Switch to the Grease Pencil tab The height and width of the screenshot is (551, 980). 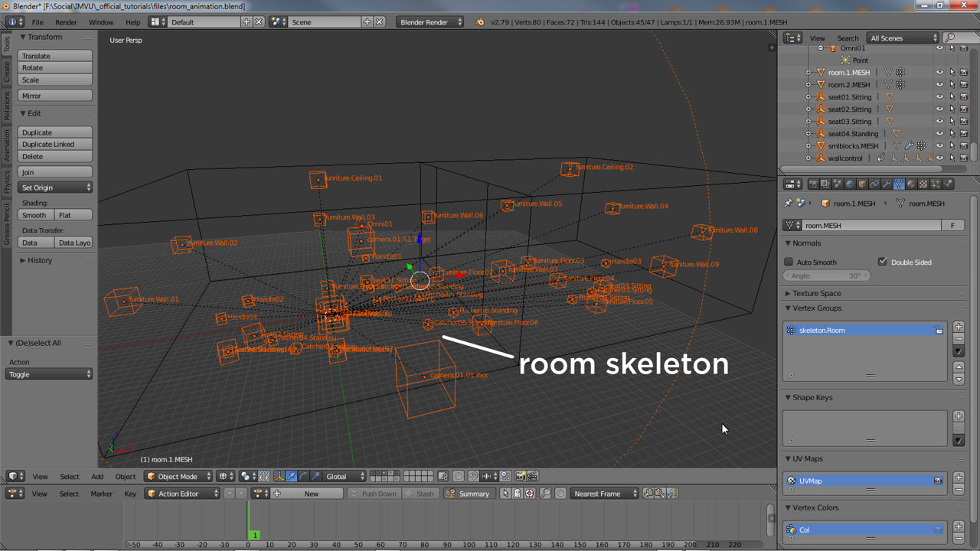coord(7,224)
